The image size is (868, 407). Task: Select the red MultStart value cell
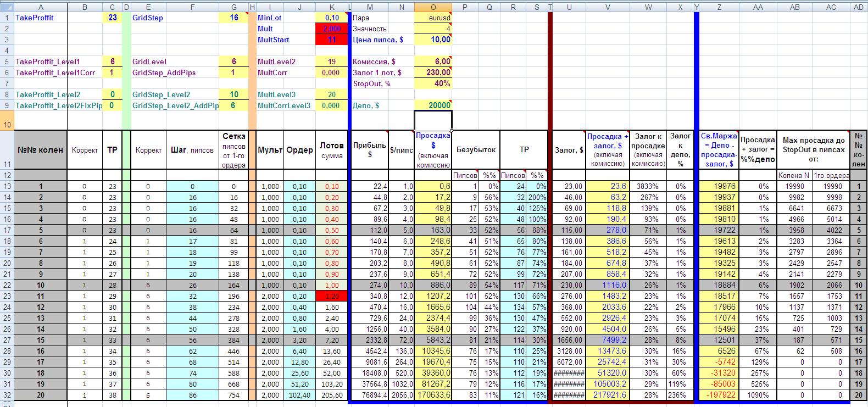[x=332, y=40]
